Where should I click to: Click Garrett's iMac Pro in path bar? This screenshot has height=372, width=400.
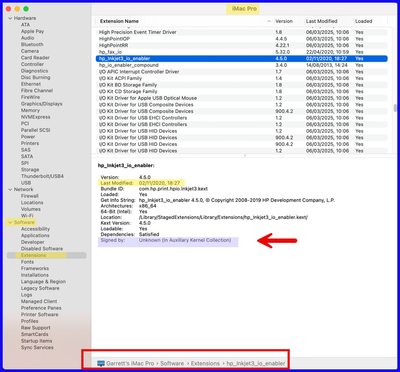[130, 363]
